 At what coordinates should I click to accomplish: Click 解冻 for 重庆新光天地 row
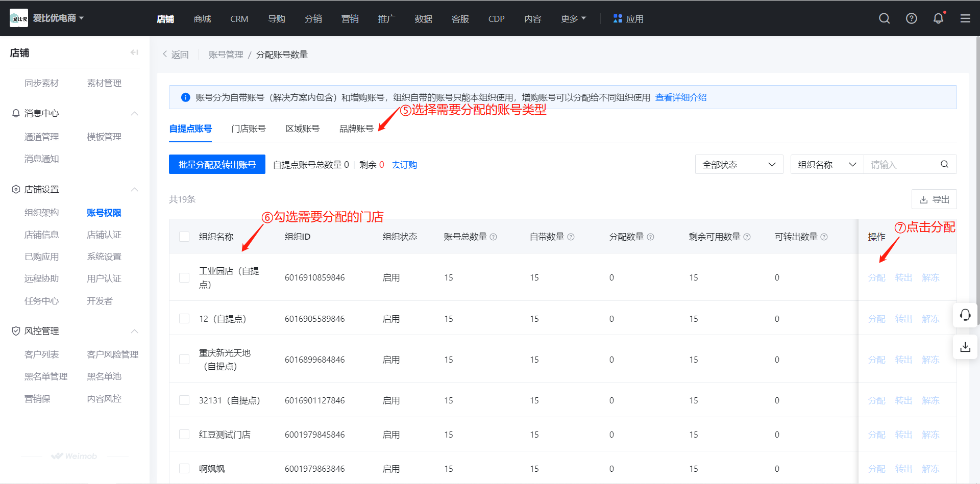coord(930,360)
